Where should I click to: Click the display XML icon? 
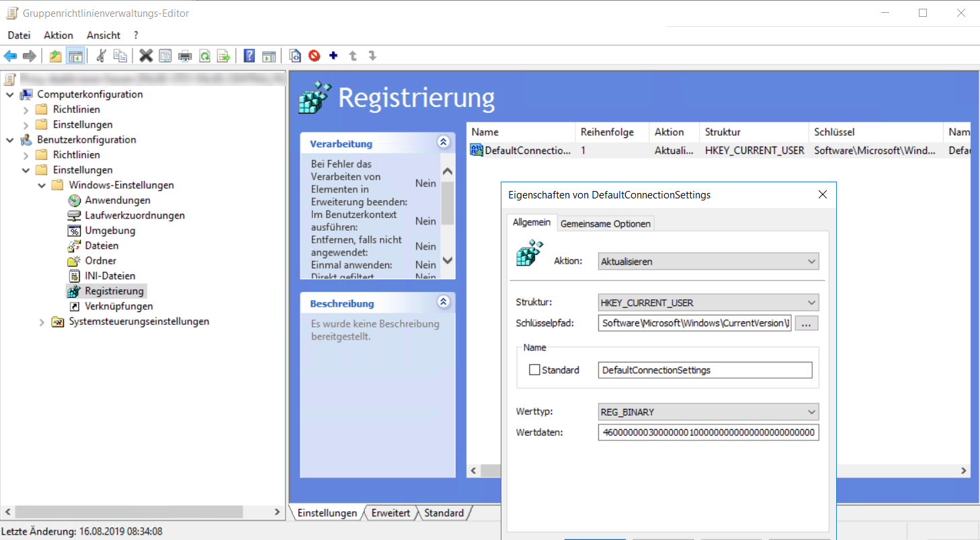coord(294,56)
